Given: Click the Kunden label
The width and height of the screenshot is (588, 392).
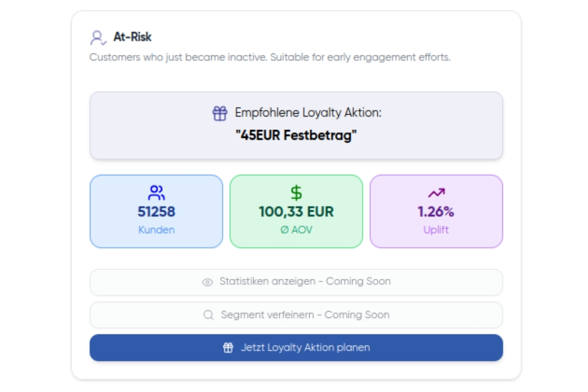Looking at the screenshot, I should coord(156,230).
